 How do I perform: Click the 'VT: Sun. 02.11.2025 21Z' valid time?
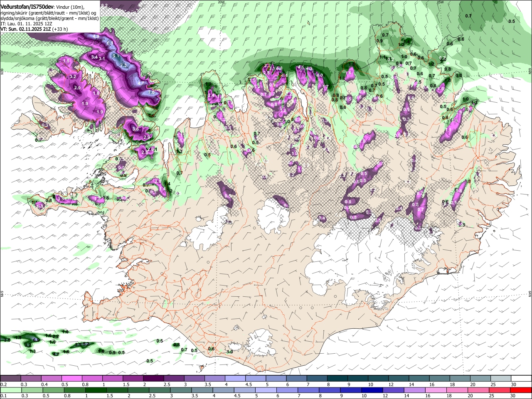coord(26,29)
